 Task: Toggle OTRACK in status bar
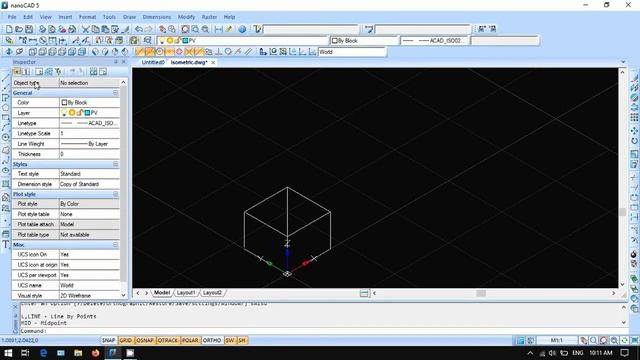(168, 340)
